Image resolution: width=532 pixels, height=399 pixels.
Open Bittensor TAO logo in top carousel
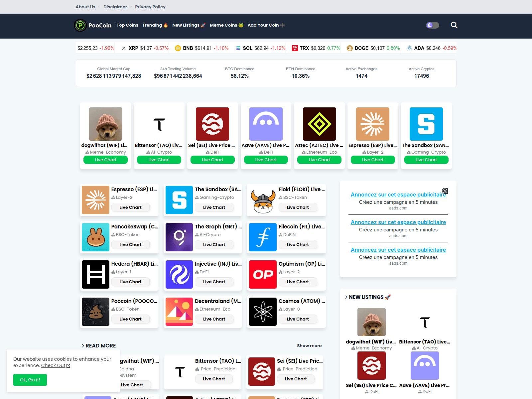click(159, 124)
